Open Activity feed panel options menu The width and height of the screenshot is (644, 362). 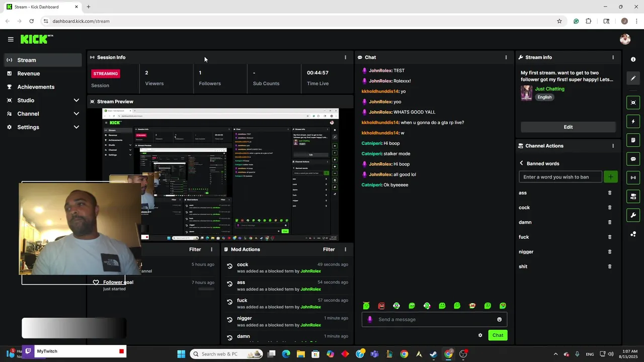tap(211, 249)
